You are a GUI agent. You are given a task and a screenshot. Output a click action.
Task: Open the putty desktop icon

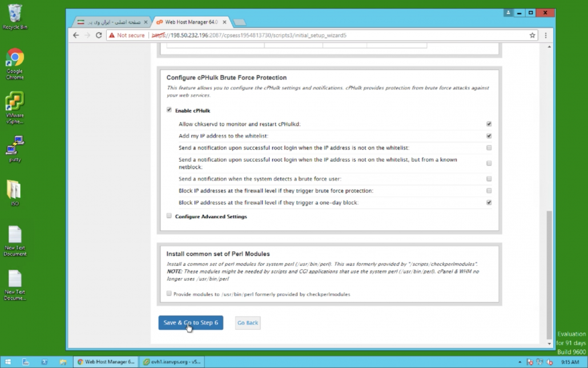pos(15,149)
